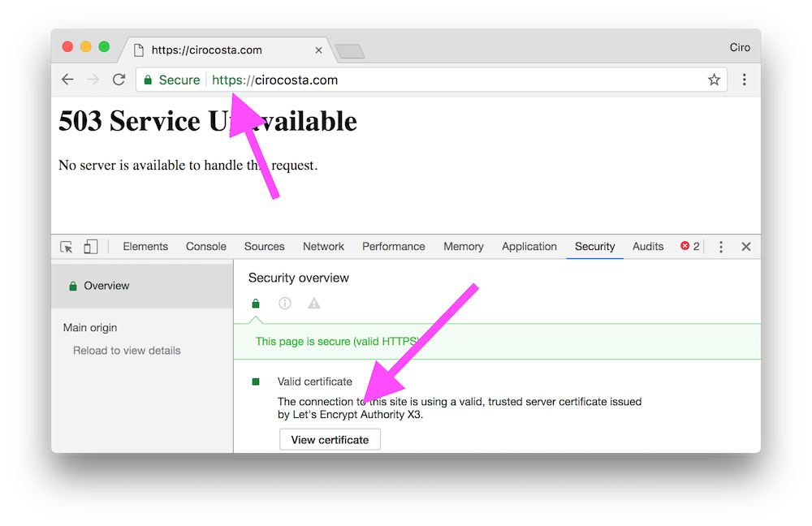The width and height of the screenshot is (812, 526).
Task: Click the View certificate button
Action: (330, 439)
